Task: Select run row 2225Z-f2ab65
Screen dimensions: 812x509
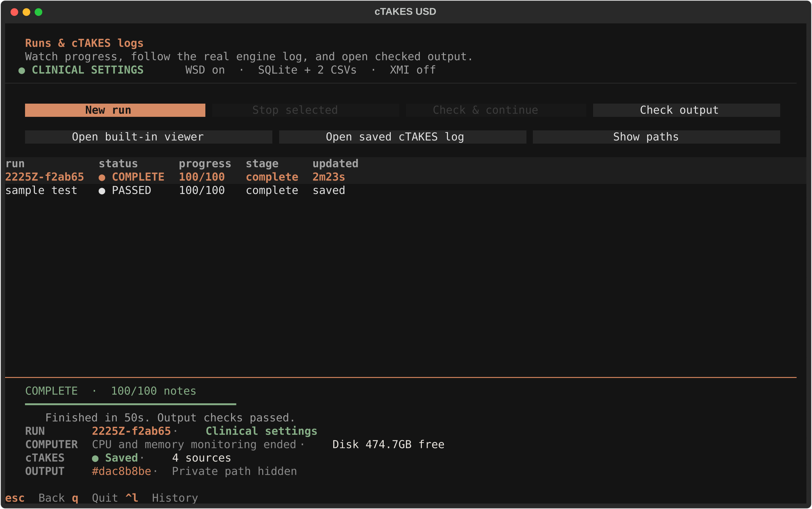Action: [406, 177]
